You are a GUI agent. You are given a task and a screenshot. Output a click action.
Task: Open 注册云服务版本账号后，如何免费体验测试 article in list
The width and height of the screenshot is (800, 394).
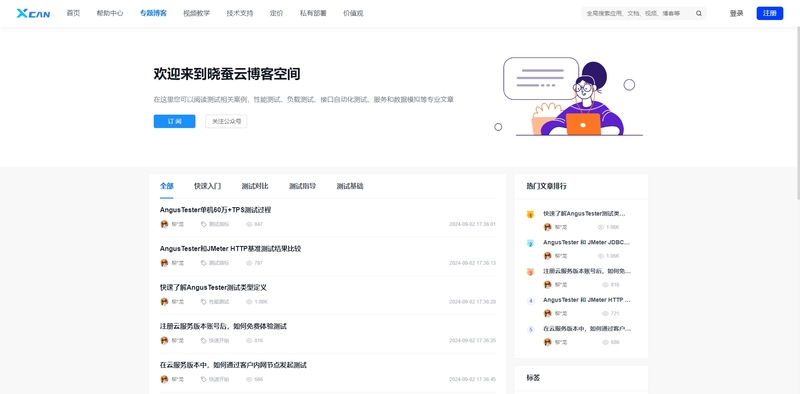[x=223, y=326]
